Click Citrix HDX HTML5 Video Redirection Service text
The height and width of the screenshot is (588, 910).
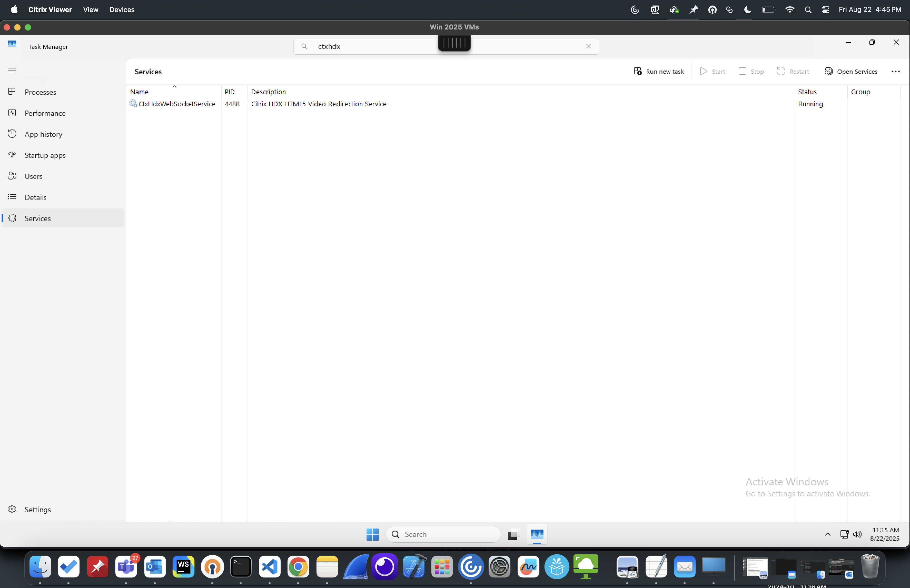319,104
